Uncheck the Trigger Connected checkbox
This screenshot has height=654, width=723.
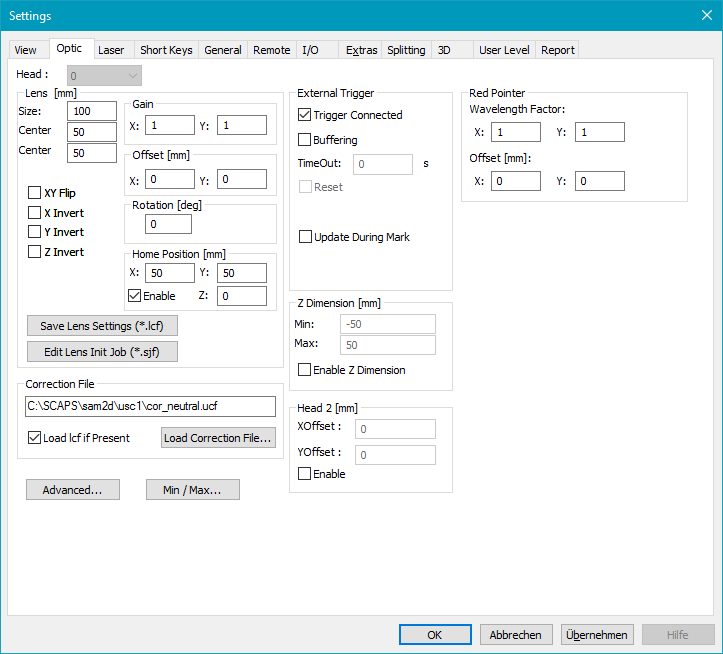[305, 115]
